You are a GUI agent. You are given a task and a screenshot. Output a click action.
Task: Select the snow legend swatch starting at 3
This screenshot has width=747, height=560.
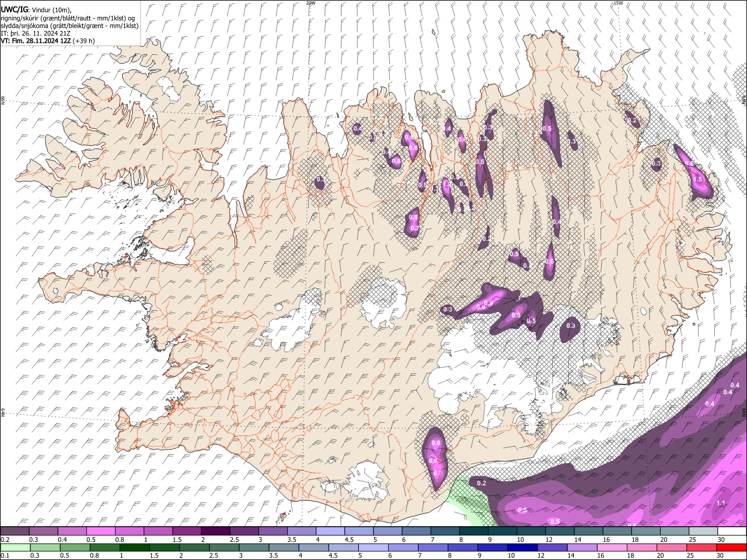(x=273, y=531)
